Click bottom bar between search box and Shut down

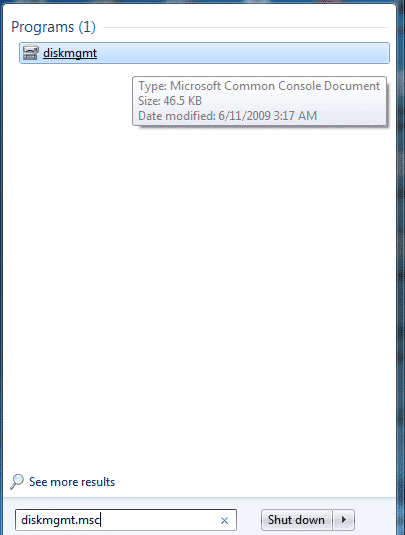pos(249,520)
